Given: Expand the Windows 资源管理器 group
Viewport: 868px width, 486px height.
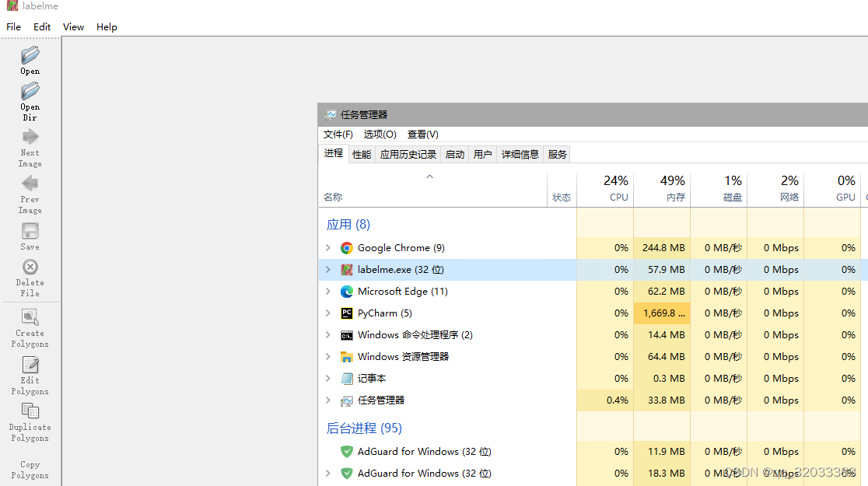Looking at the screenshot, I should (327, 357).
